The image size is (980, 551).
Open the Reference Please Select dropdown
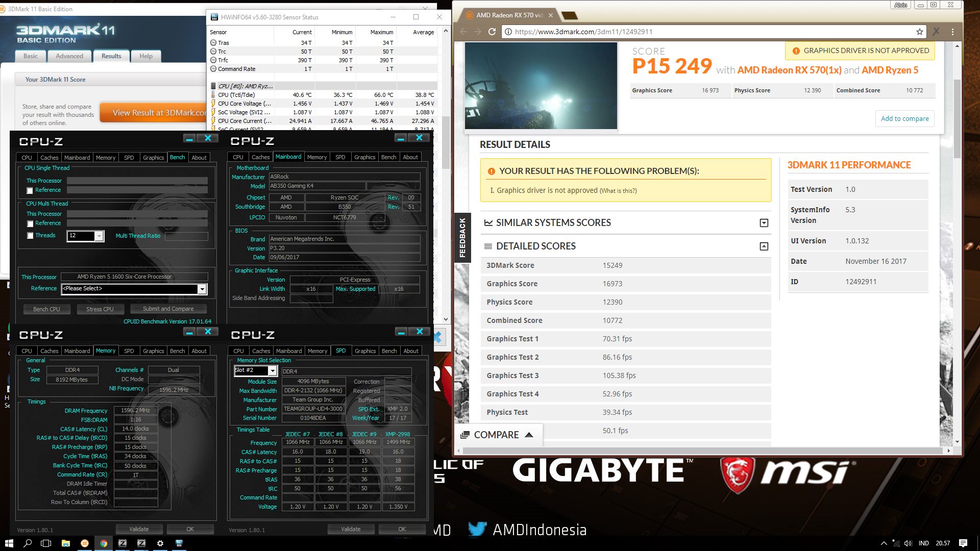[x=202, y=289]
